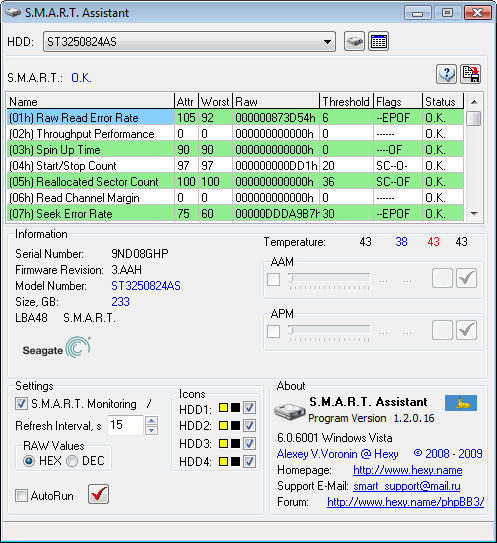The image size is (497, 543).
Task: Click the save report icon with floppy disk
Action: click(471, 74)
